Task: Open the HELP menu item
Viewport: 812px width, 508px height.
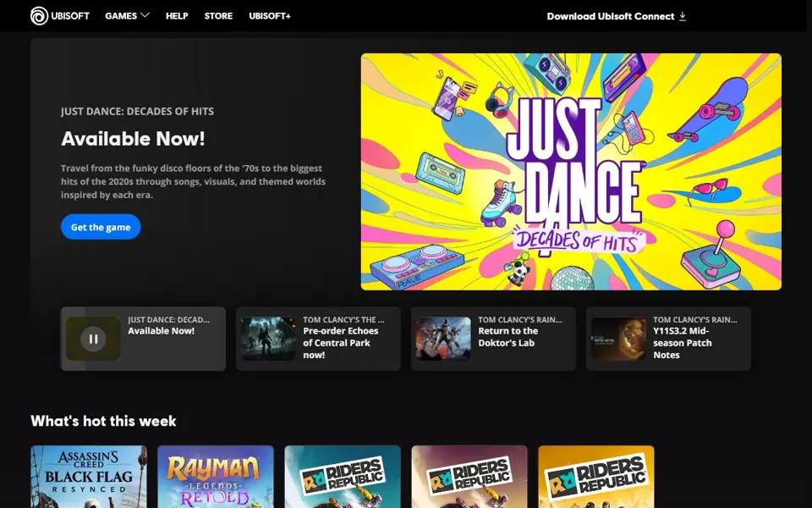Action: pos(177,15)
